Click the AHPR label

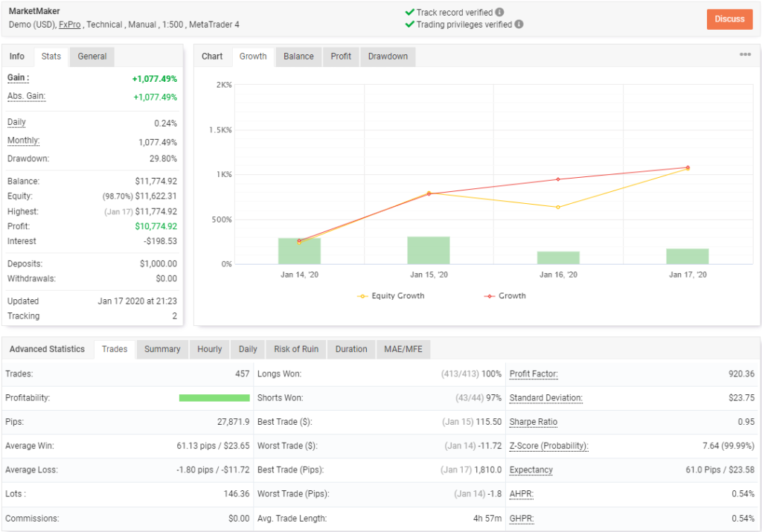point(522,494)
